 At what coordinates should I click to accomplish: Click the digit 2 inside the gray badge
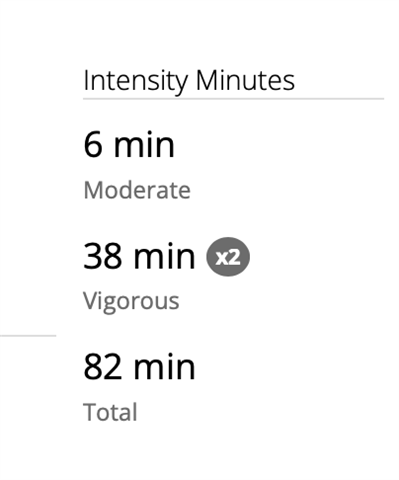(x=234, y=257)
